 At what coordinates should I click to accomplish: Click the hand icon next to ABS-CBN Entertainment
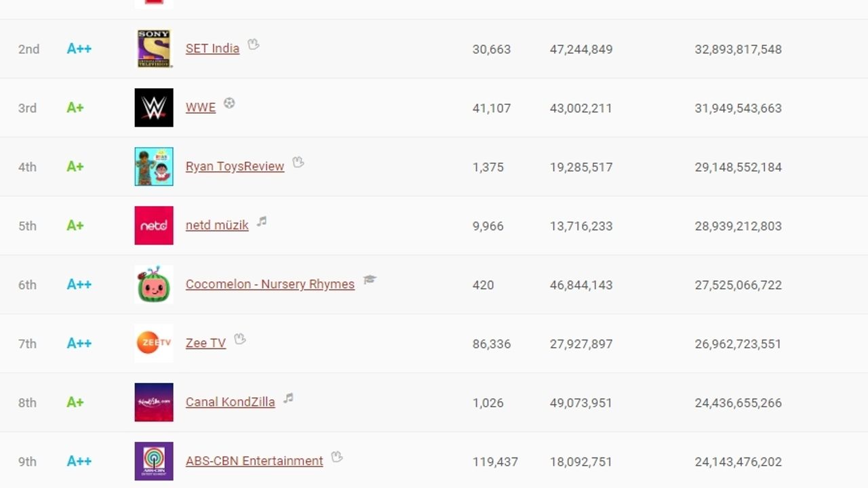[336, 457]
